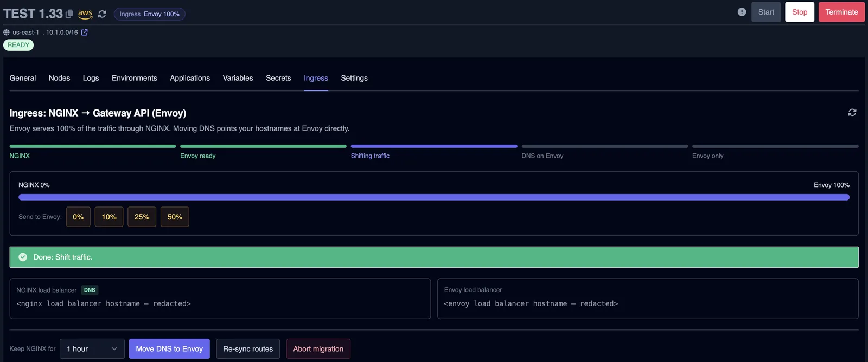Open the General tab

pos(23,78)
